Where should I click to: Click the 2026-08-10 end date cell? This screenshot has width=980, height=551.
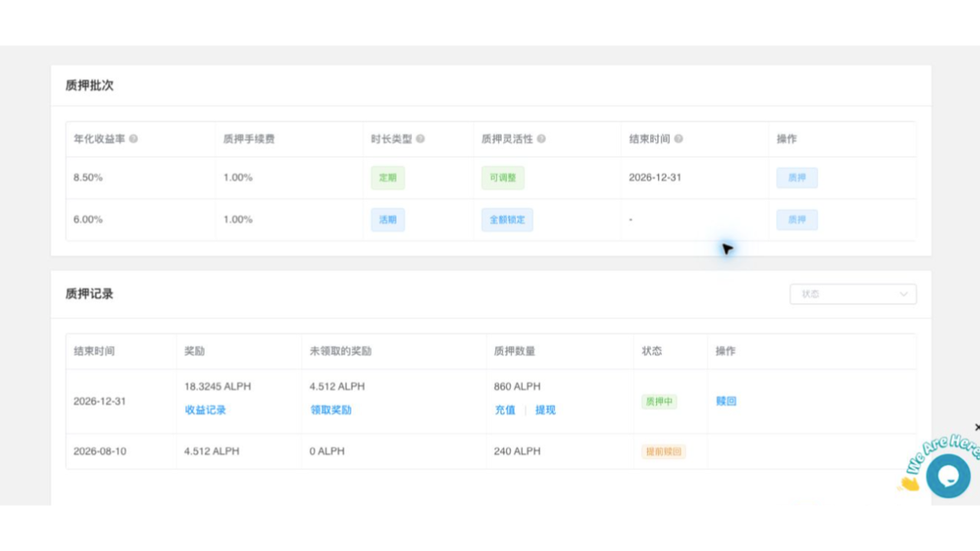[x=100, y=452]
